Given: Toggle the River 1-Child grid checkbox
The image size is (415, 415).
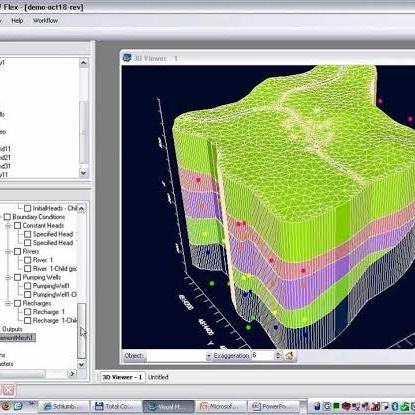Looking at the screenshot, I should tap(28, 269).
